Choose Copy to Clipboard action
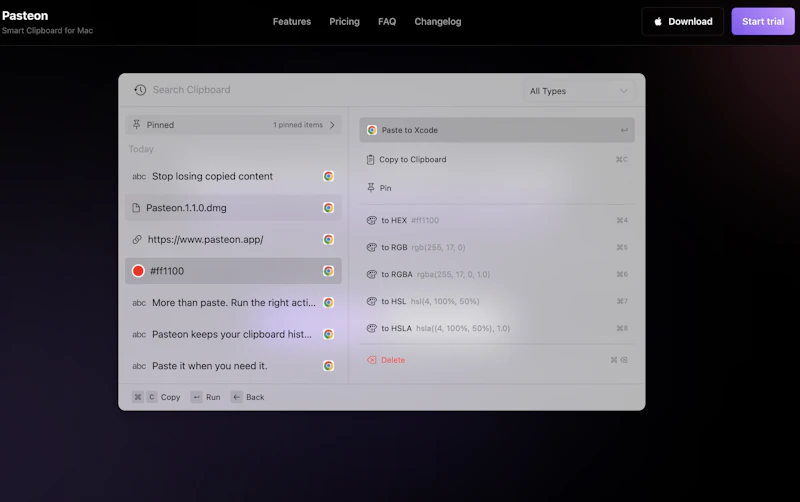This screenshot has width=800, height=502. tap(497, 159)
